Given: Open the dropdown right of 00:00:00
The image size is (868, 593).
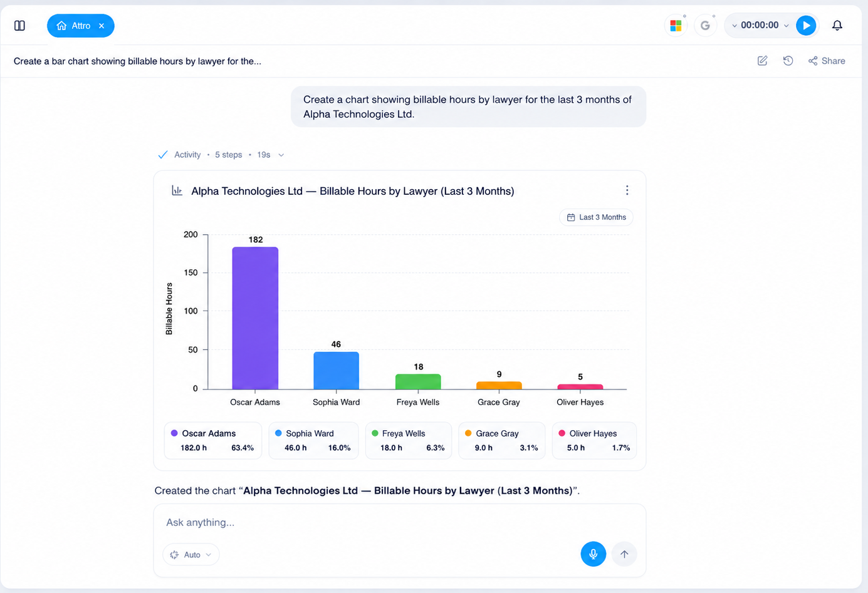Looking at the screenshot, I should (787, 26).
